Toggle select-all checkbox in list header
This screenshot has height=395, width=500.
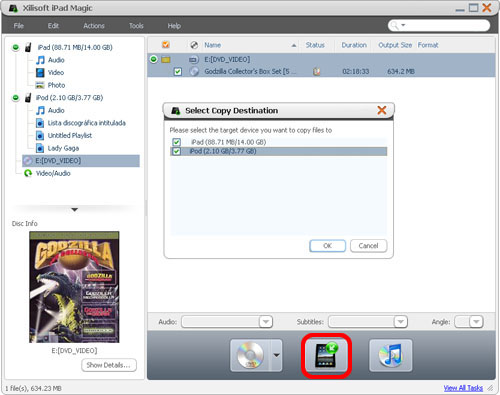point(166,45)
